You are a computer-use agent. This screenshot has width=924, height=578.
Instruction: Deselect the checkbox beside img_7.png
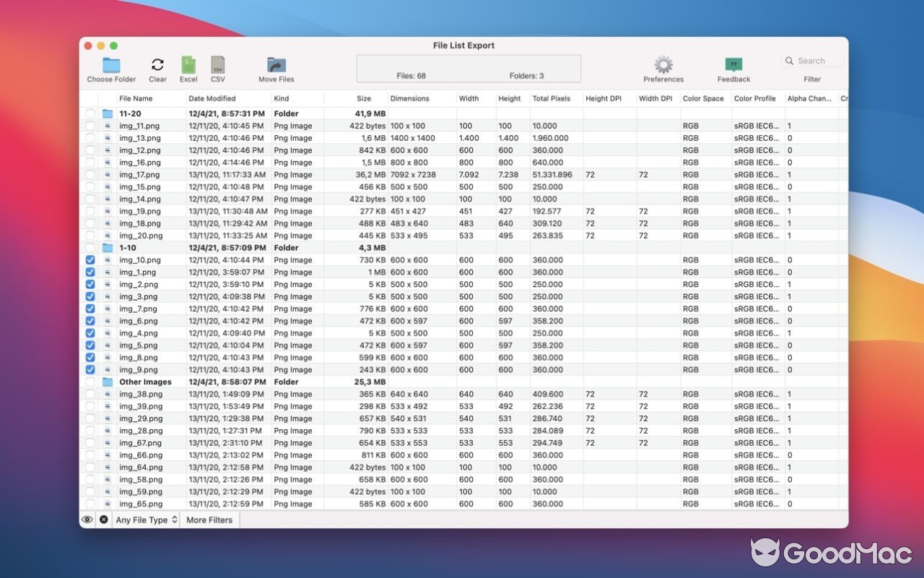click(x=90, y=308)
